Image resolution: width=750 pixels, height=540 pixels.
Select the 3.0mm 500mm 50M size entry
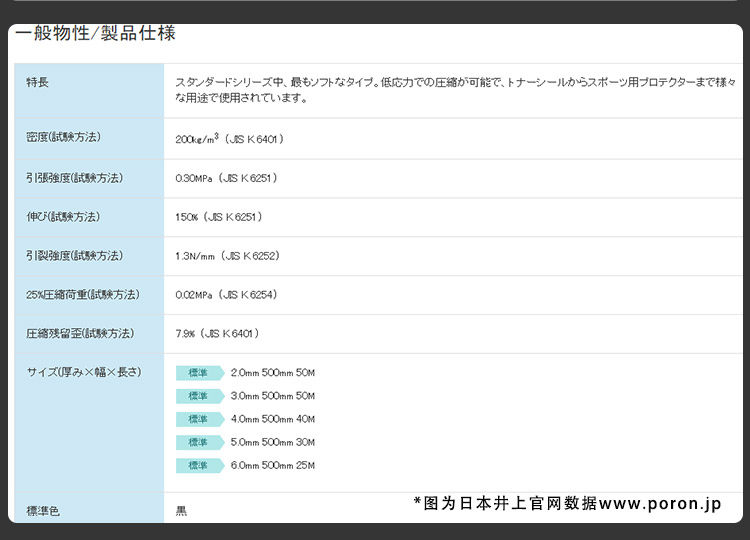click(x=273, y=396)
